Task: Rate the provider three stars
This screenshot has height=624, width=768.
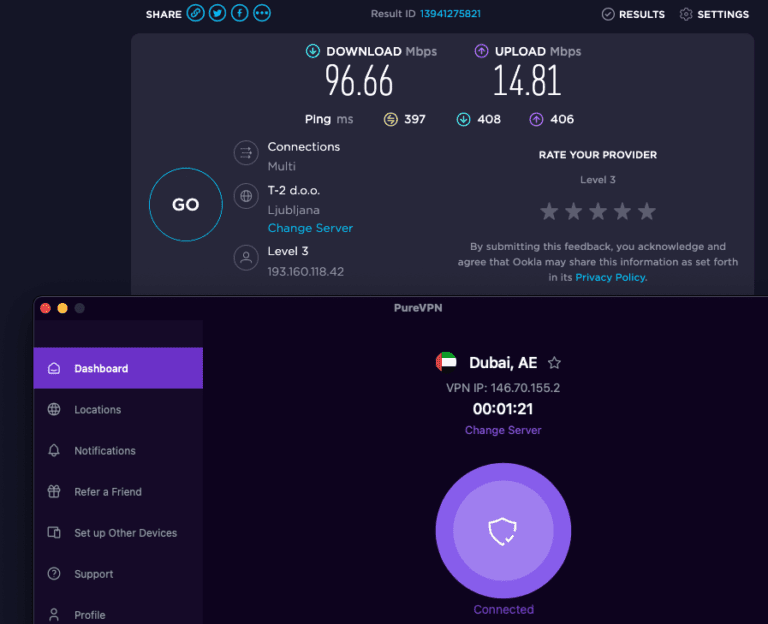Action: point(598,212)
